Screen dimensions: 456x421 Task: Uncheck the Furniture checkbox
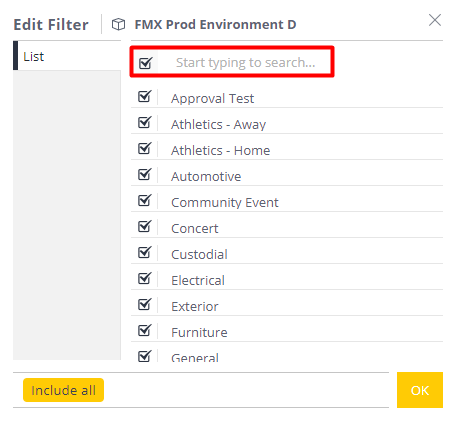pos(145,331)
